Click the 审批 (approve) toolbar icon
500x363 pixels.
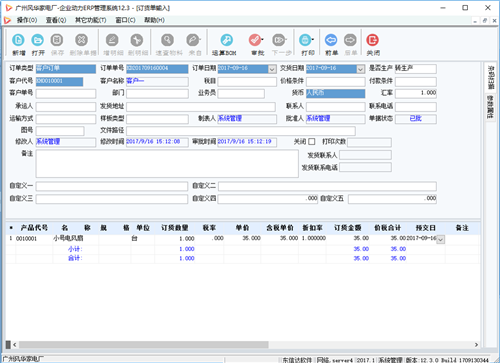[x=255, y=40]
